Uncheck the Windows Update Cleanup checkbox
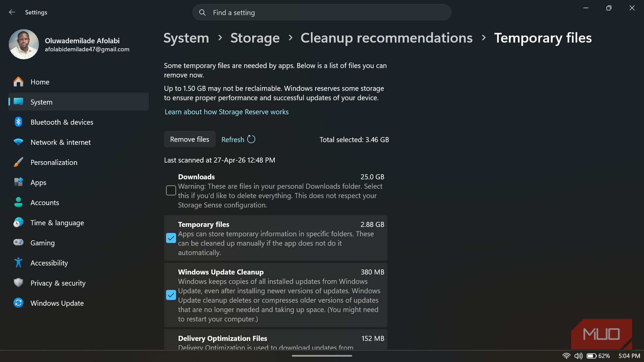The height and width of the screenshot is (362, 644). pos(171,295)
